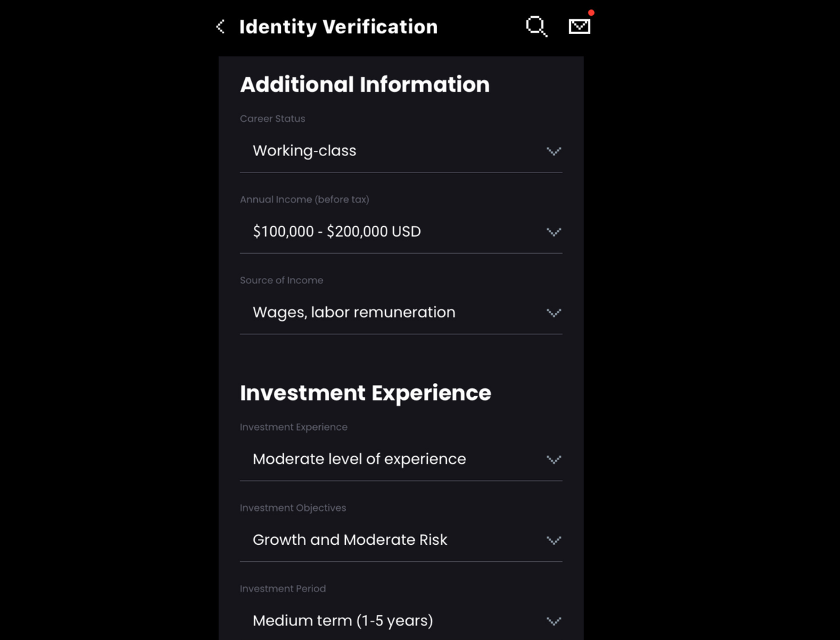Click the Investment Objectives chevron arrow
The height and width of the screenshot is (640, 840).
(x=554, y=540)
